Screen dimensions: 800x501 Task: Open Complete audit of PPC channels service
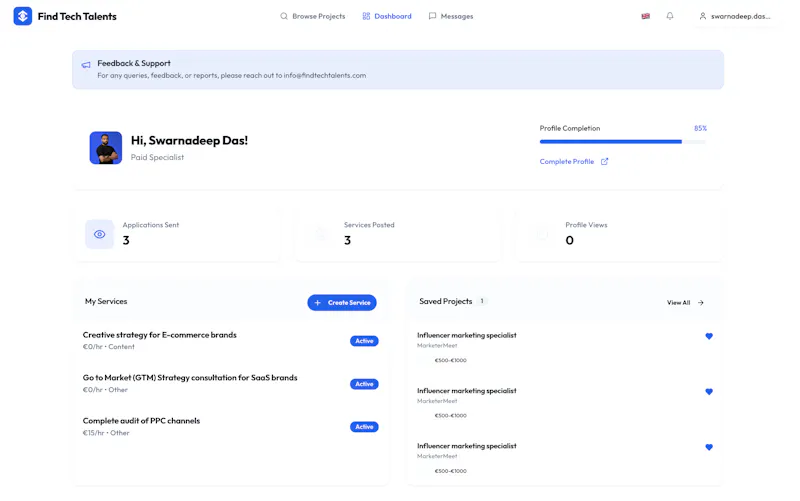pos(141,421)
